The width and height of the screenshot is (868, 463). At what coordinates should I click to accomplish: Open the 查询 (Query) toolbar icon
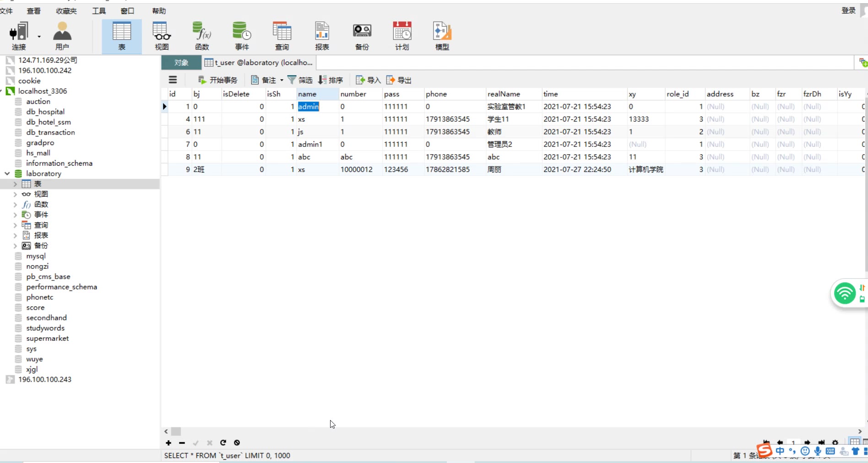tap(282, 36)
